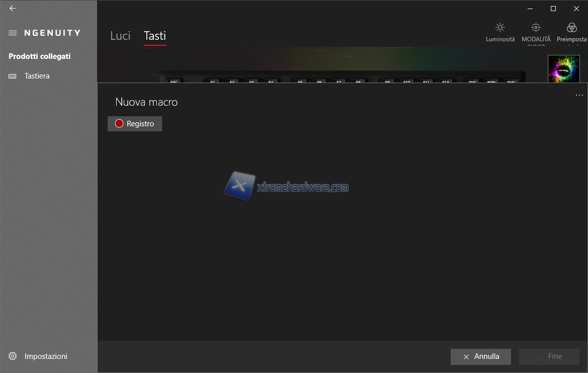Viewport: 588px width, 373px height.
Task: Maximize the NGENUITY window
Action: point(553,9)
